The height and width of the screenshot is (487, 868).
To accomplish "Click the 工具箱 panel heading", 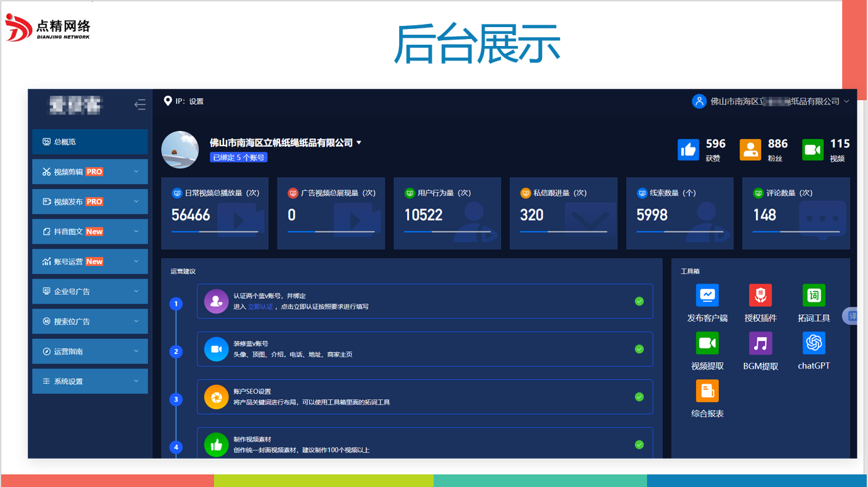I will coord(690,272).
